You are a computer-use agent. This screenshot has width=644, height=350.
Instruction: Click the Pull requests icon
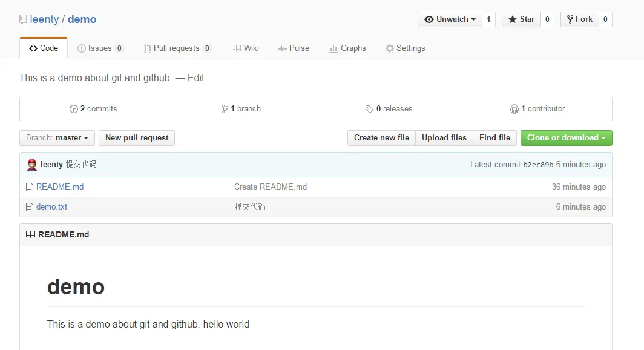tap(148, 48)
